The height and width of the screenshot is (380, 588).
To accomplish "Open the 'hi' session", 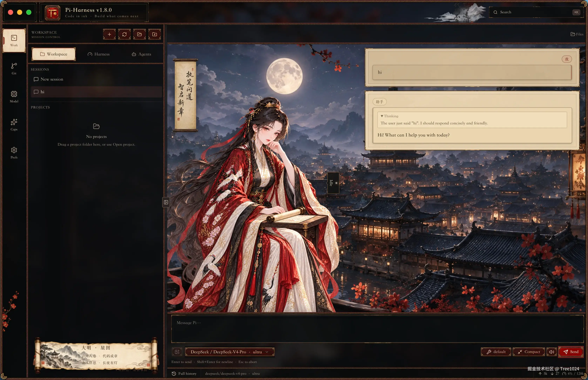I will [96, 92].
